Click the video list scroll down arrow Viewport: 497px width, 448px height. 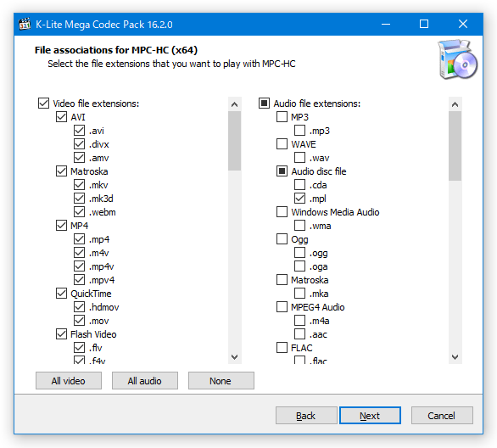(235, 357)
